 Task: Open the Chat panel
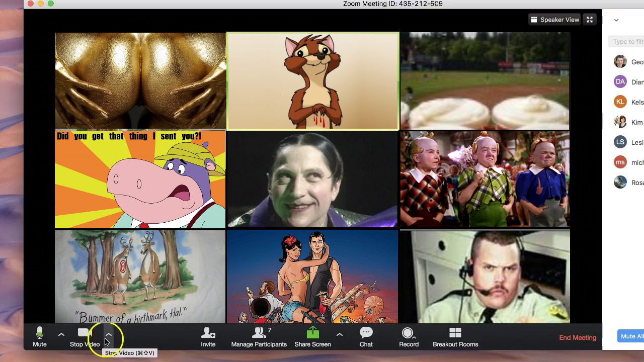point(366,337)
